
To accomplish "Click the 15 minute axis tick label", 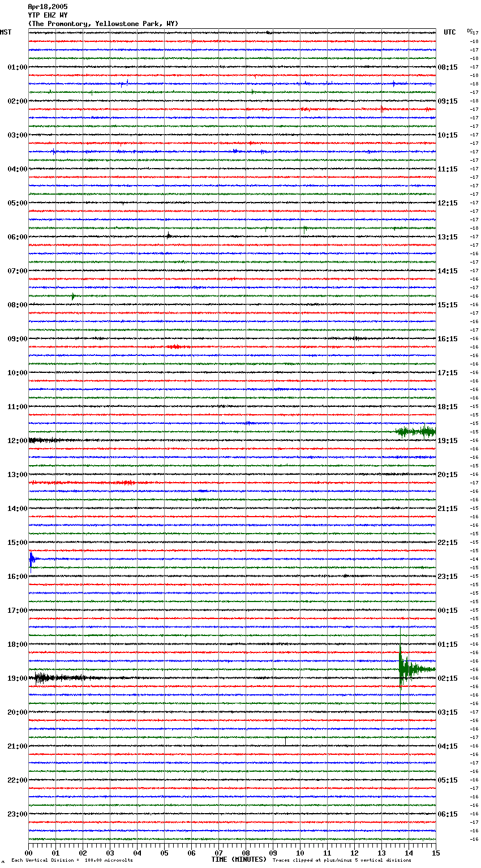I will [436, 853].
